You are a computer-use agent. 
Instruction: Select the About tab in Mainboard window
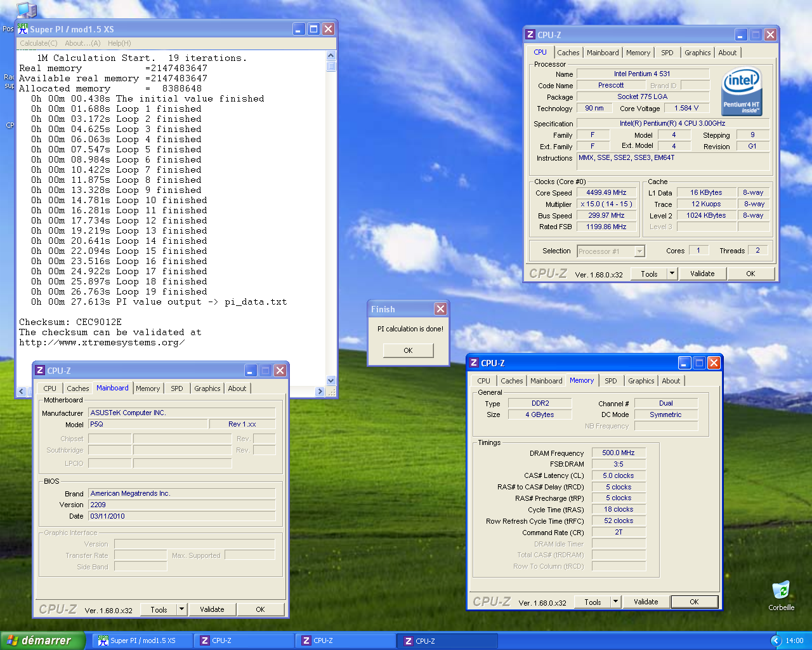(x=237, y=388)
